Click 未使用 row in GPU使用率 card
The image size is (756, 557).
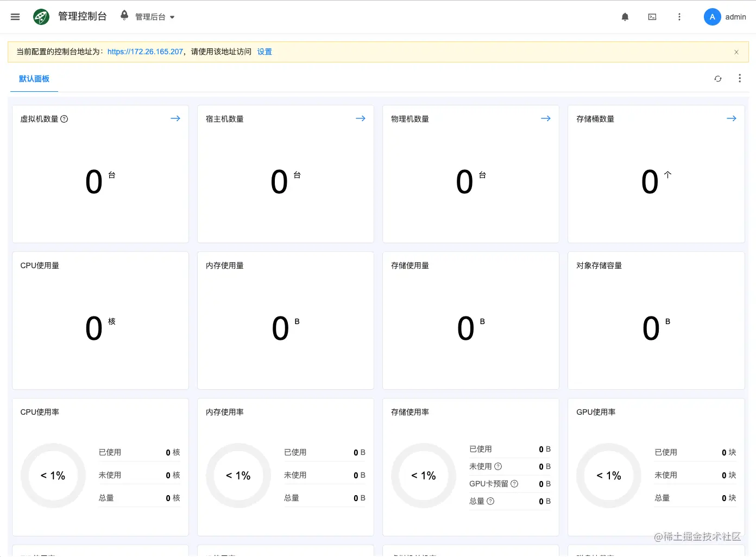point(695,475)
